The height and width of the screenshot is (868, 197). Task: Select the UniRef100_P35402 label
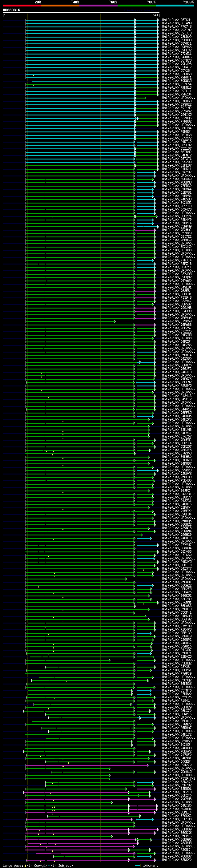coord(177,111)
